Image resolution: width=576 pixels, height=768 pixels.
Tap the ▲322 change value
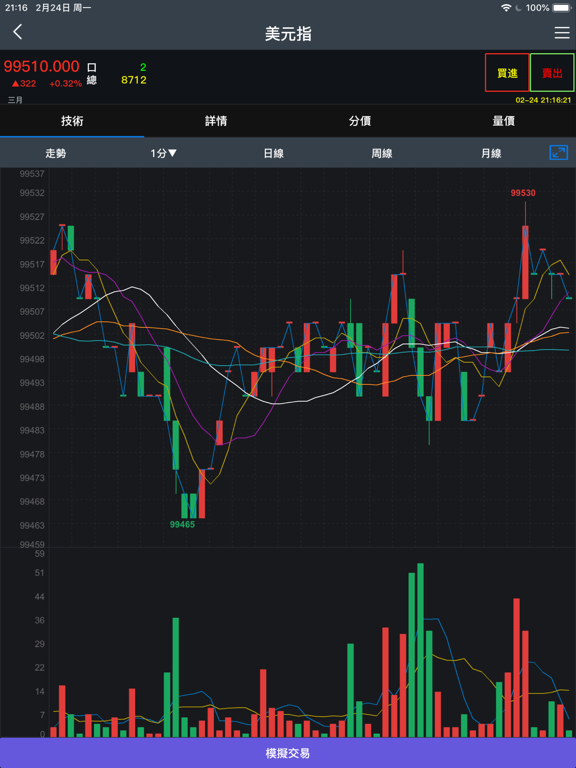click(x=24, y=84)
